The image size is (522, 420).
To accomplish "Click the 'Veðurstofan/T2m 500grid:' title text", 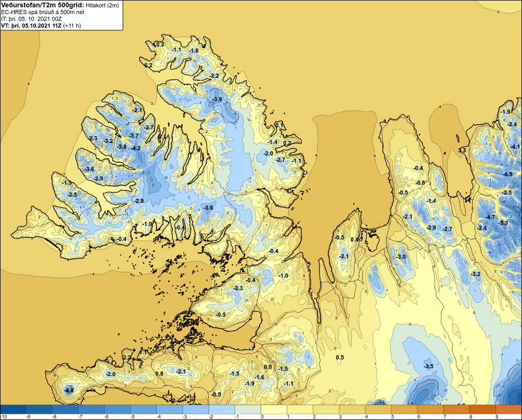I will [42, 5].
